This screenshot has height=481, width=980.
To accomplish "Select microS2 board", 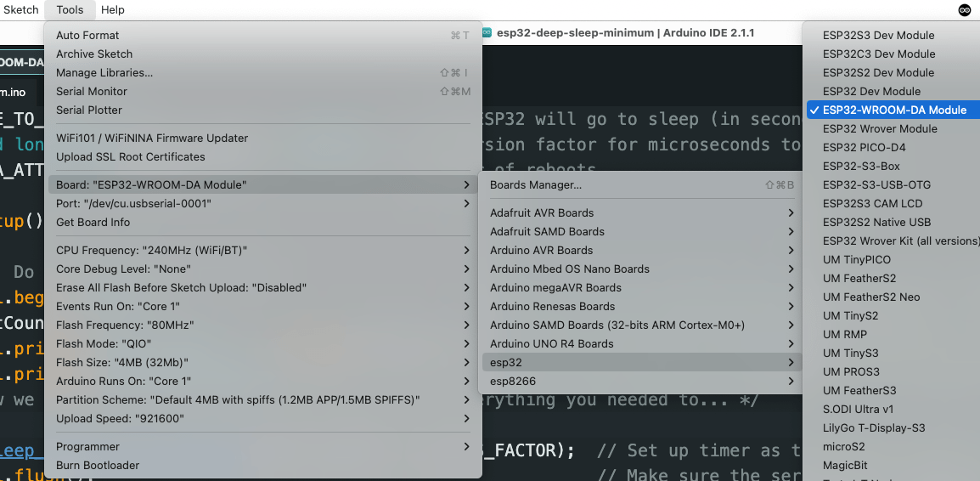I will point(893,447).
